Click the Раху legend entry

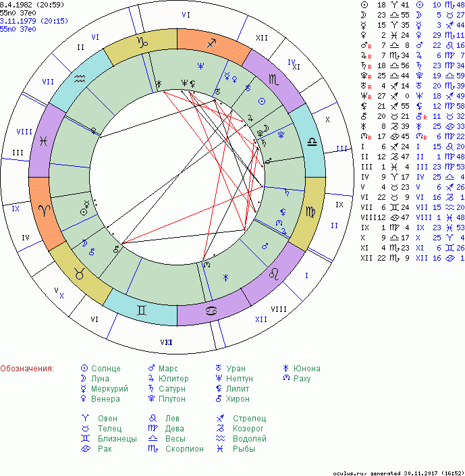click(x=302, y=379)
